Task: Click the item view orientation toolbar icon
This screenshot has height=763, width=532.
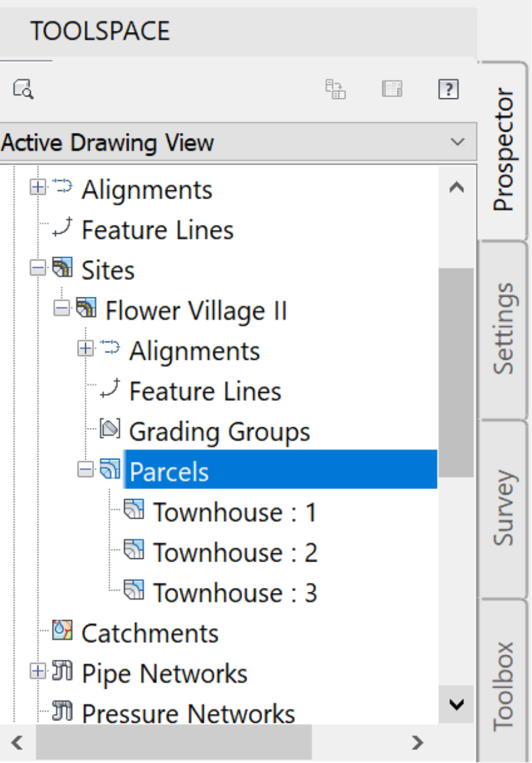Action: click(336, 90)
